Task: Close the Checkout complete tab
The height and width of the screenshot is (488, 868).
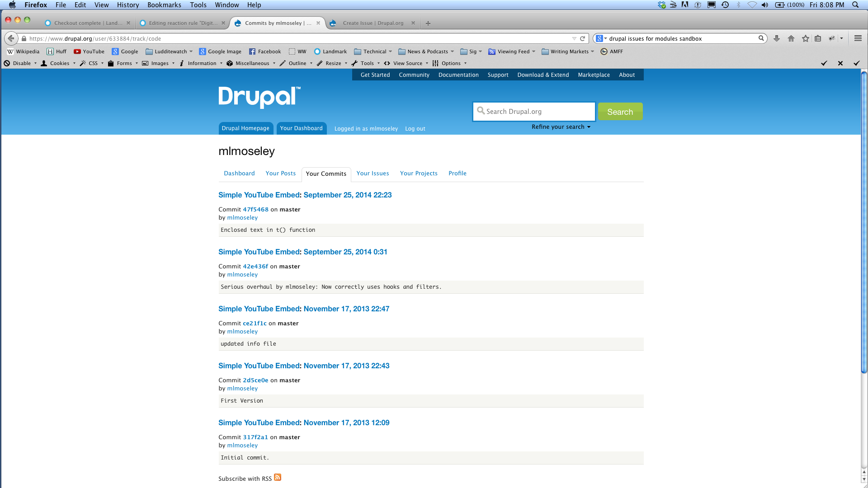Action: pyautogui.click(x=128, y=23)
